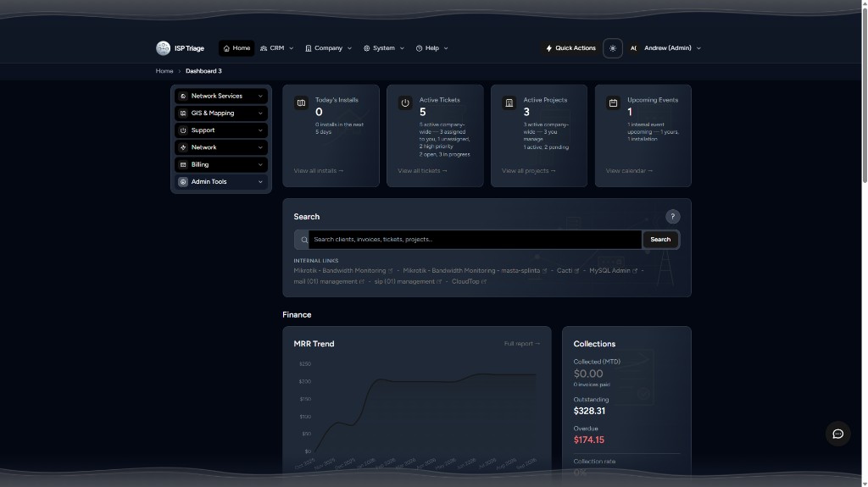Image resolution: width=868 pixels, height=487 pixels.
Task: Open the CRM dropdown menu
Action: coord(277,48)
